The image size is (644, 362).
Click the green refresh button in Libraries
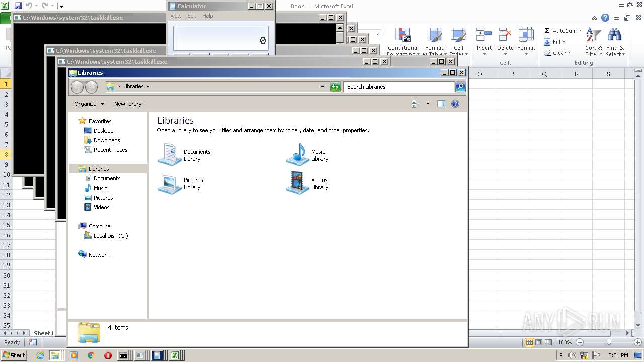pyautogui.click(x=335, y=87)
